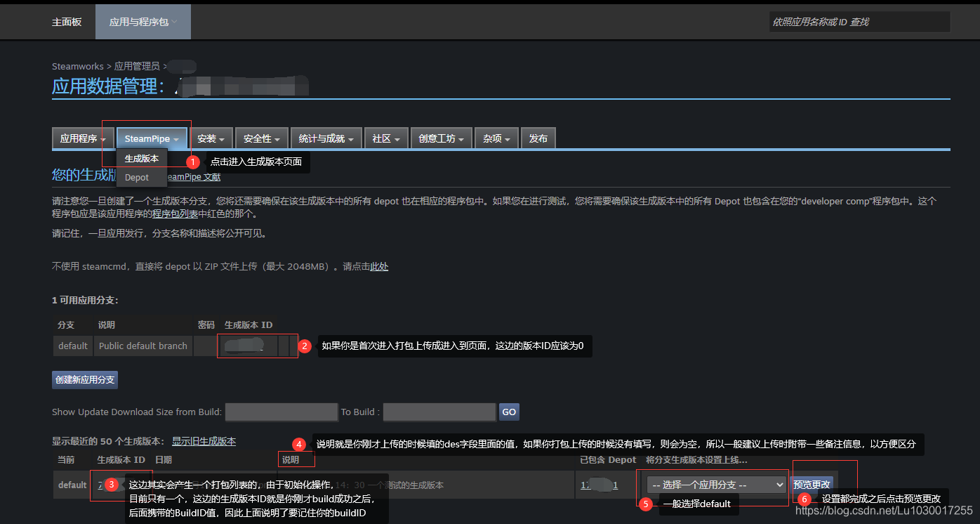The height and width of the screenshot is (524, 980).
Task: Switch to the 发布 tab
Action: 538,138
